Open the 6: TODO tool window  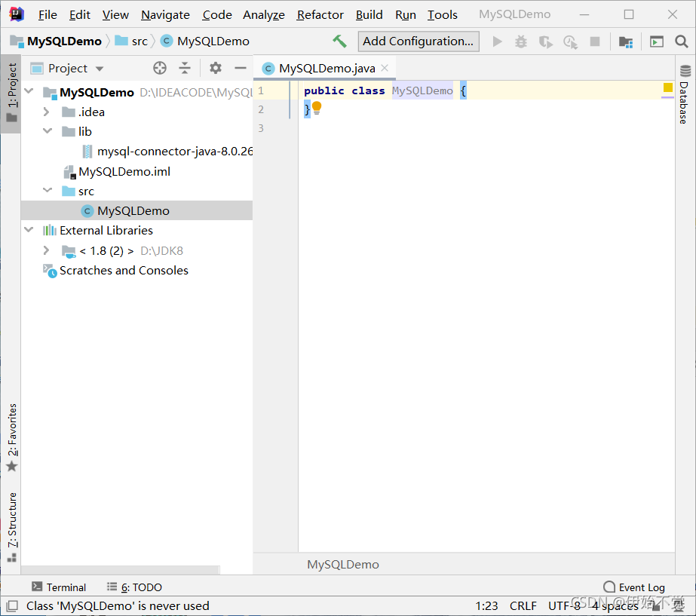click(x=134, y=587)
